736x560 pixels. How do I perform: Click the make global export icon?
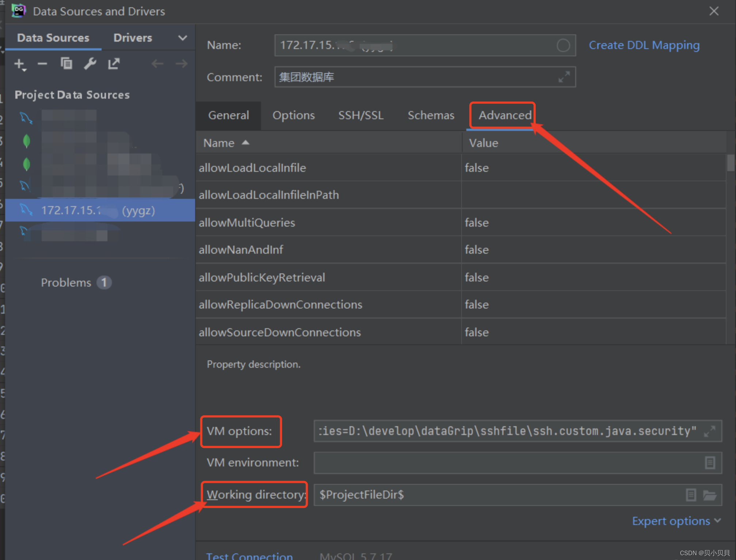coord(114,64)
